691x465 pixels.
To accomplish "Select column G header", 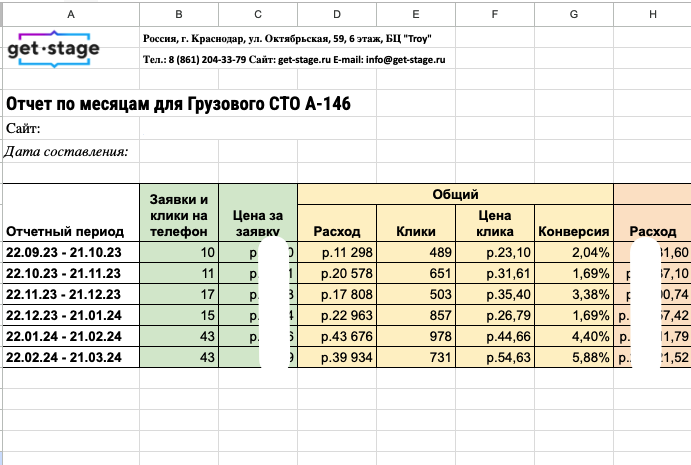I will click(x=574, y=14).
